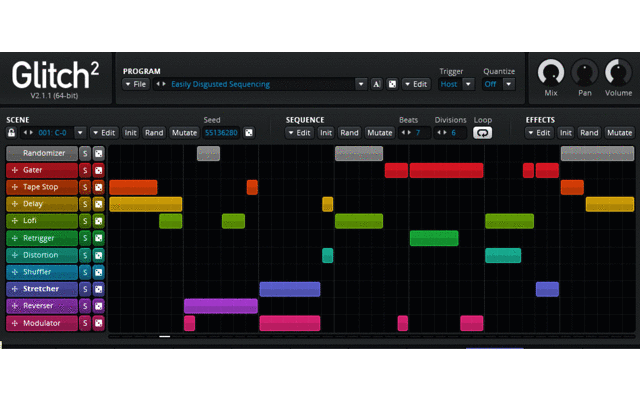Click the Delay move handle icon
The width and height of the screenshot is (640, 400).
pyautogui.click(x=15, y=204)
